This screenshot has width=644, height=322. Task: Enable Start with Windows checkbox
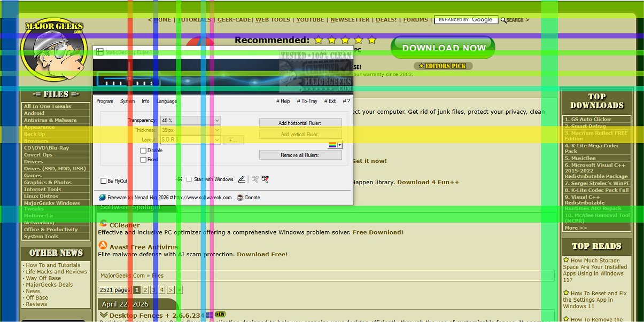189,179
